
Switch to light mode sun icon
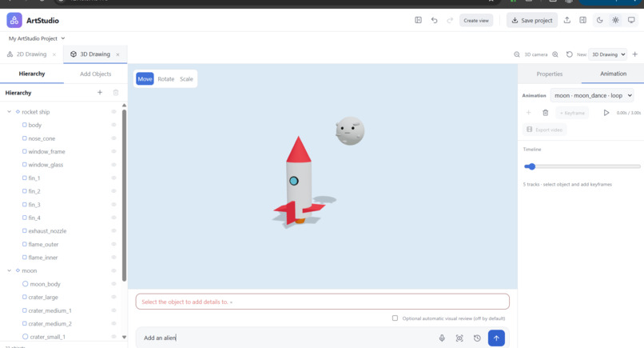615,20
